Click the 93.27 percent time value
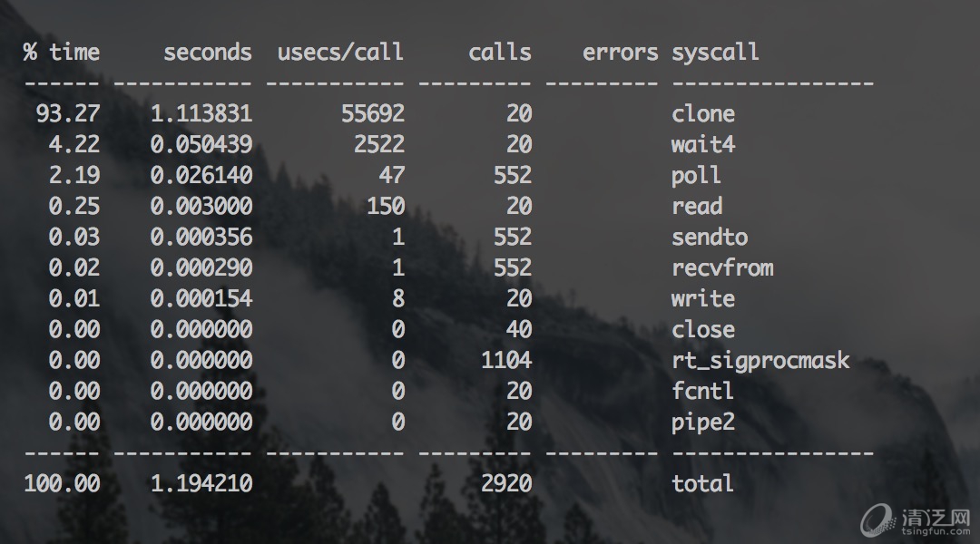Image resolution: width=980 pixels, height=544 pixels. click(68, 114)
